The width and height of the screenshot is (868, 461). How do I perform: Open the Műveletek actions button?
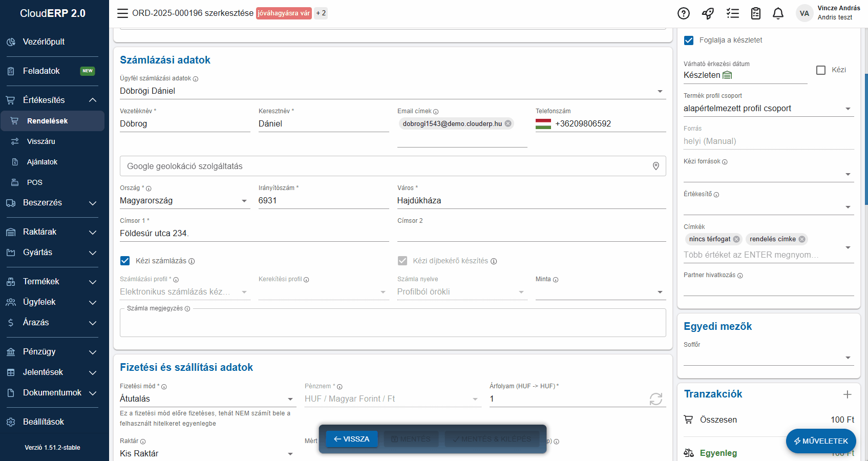820,441
